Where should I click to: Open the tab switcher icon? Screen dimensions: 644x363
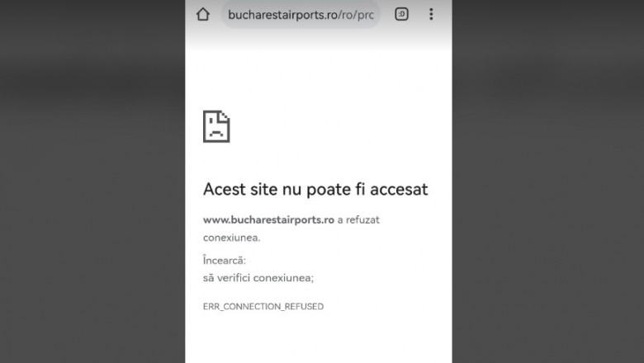401,14
